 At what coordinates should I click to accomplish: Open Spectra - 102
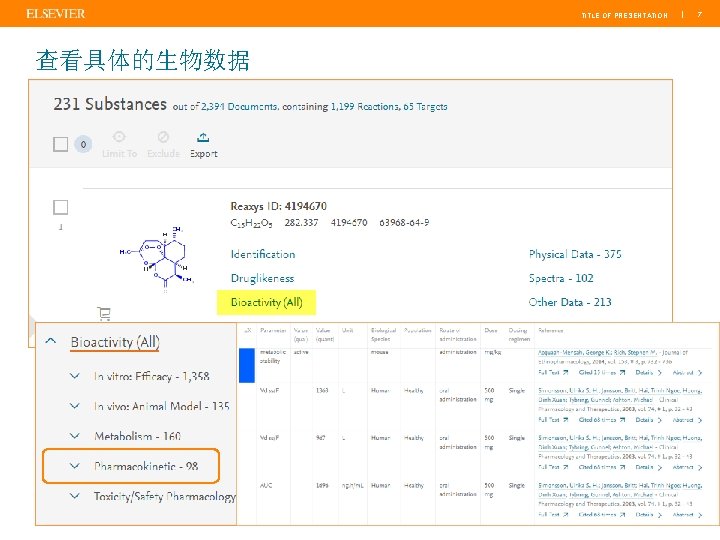pyautogui.click(x=561, y=278)
